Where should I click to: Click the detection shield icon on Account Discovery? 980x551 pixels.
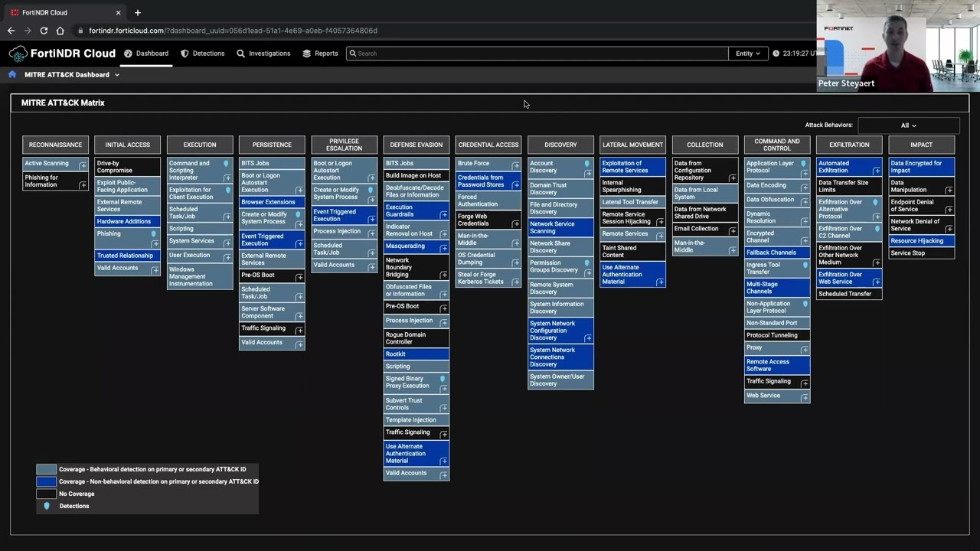587,164
